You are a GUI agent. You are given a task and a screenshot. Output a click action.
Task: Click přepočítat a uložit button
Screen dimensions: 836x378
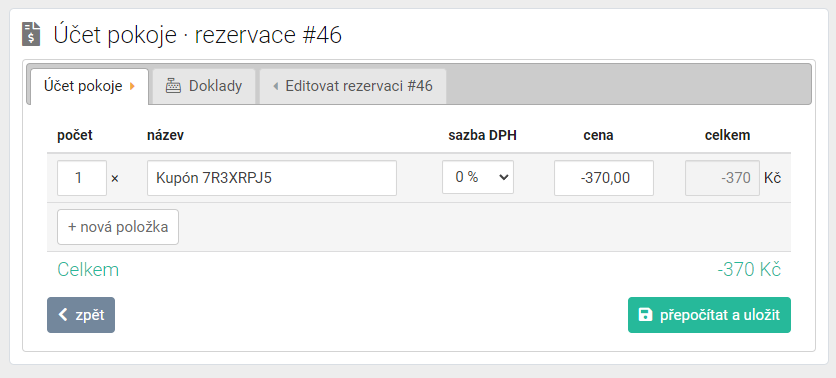(709, 315)
